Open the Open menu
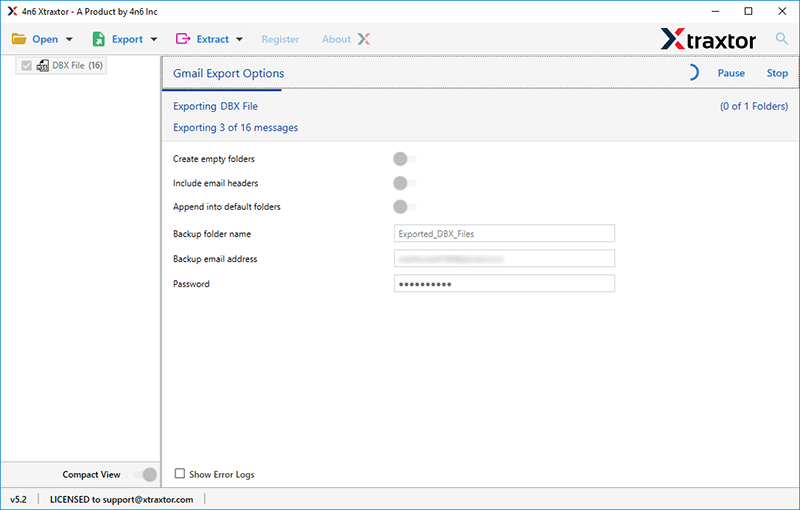Screen dimensions: 800x510 tap(45, 39)
